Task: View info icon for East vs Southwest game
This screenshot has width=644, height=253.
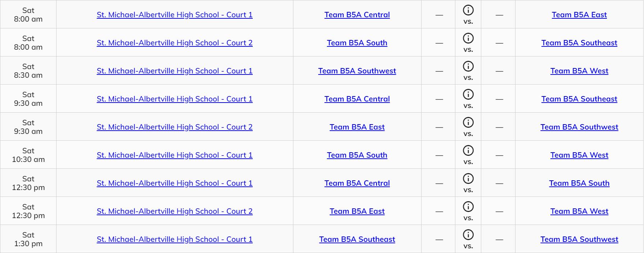Action: (468, 122)
